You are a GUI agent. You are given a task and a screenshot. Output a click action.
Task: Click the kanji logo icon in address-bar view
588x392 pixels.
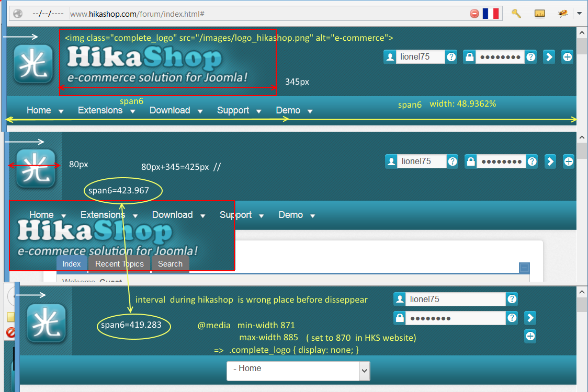point(33,64)
